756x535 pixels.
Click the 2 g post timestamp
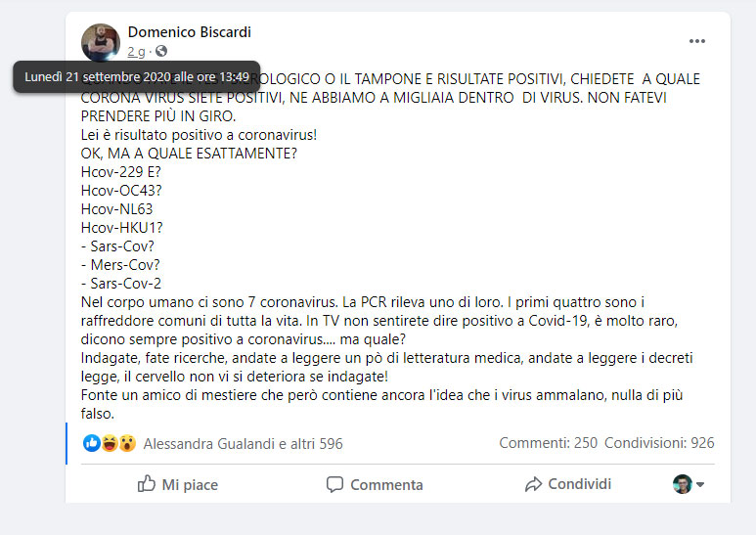point(136,52)
